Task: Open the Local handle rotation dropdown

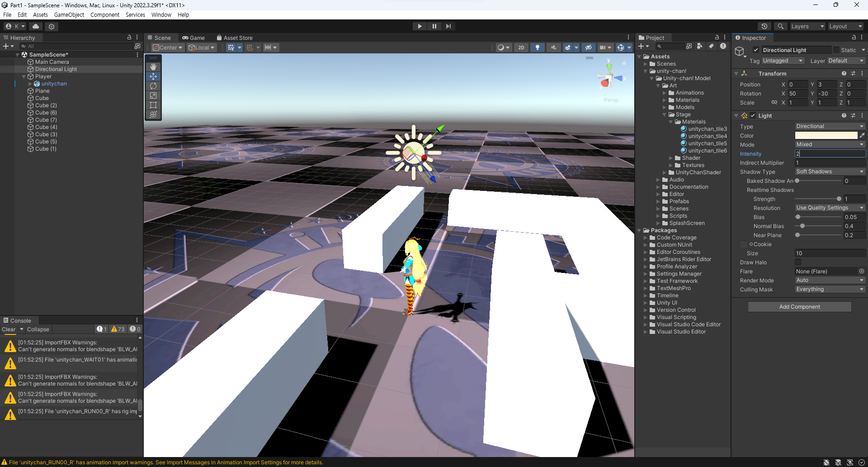Action: point(202,48)
